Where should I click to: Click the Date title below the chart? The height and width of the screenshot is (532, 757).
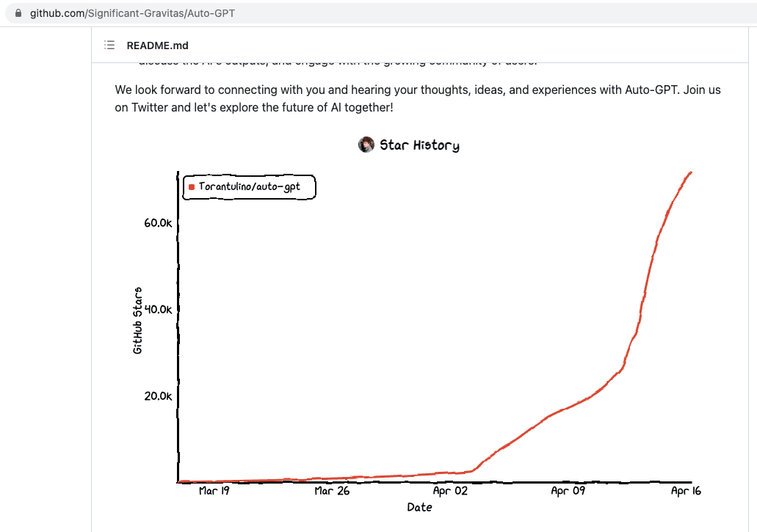(420, 507)
